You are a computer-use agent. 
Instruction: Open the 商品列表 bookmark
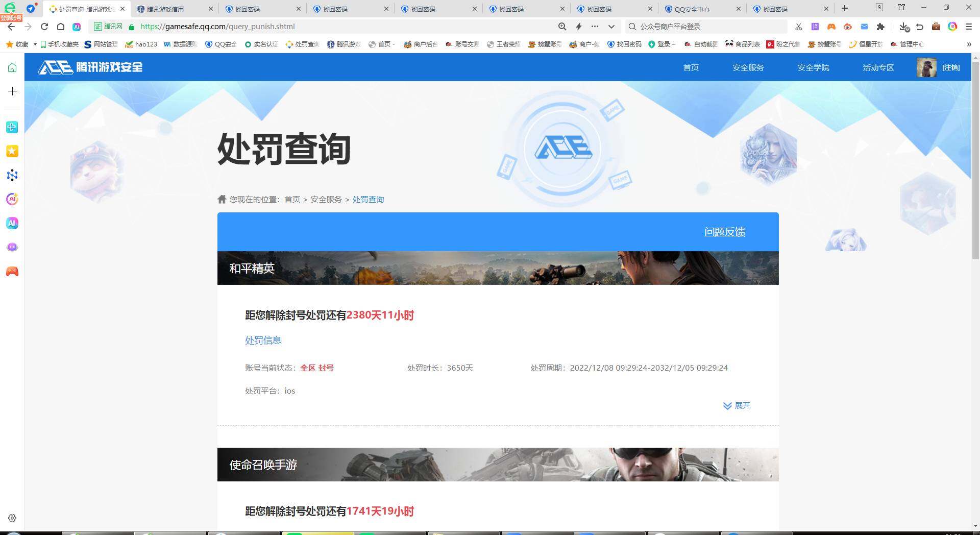pyautogui.click(x=743, y=44)
